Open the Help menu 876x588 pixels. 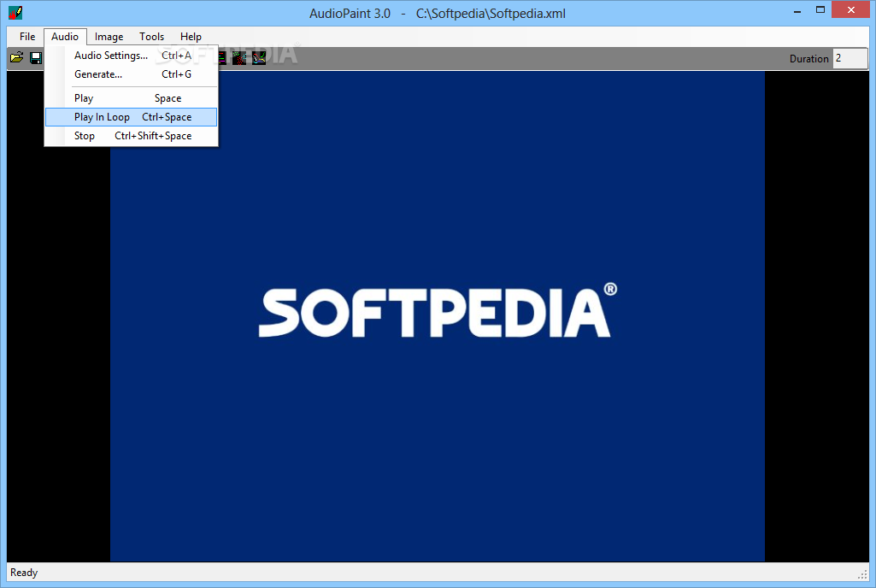(x=191, y=37)
